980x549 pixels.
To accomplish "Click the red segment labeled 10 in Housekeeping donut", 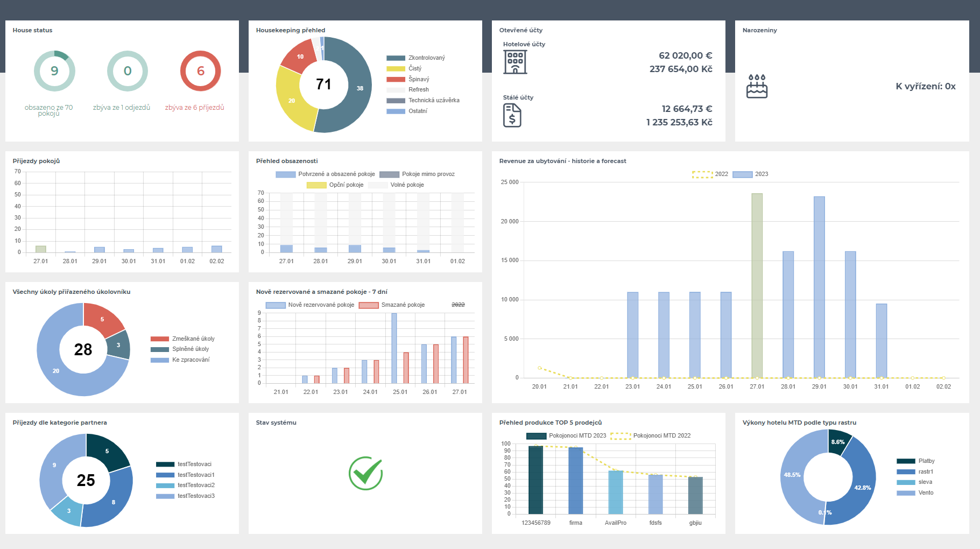I will coord(300,57).
